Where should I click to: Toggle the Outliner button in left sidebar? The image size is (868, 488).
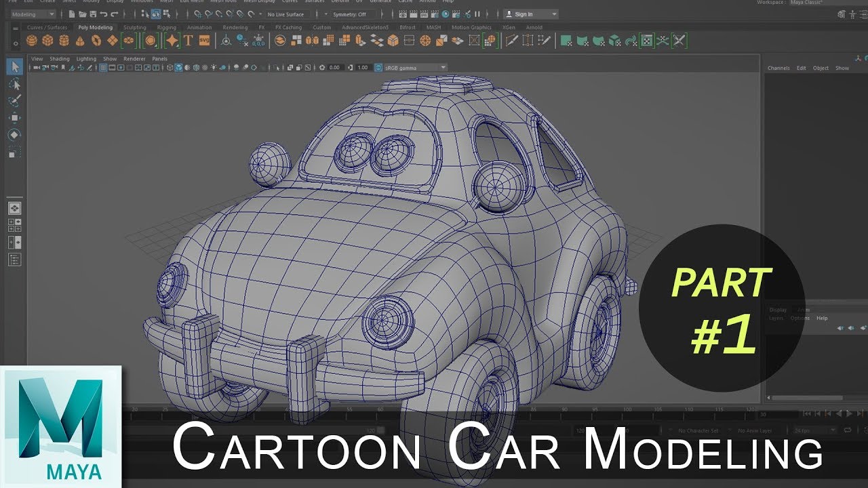tap(15, 260)
